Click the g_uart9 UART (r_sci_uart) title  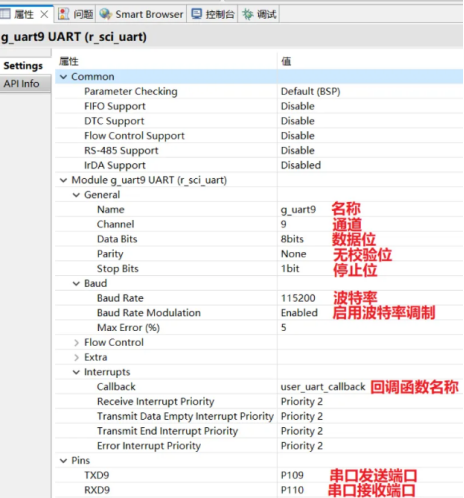tap(74, 37)
